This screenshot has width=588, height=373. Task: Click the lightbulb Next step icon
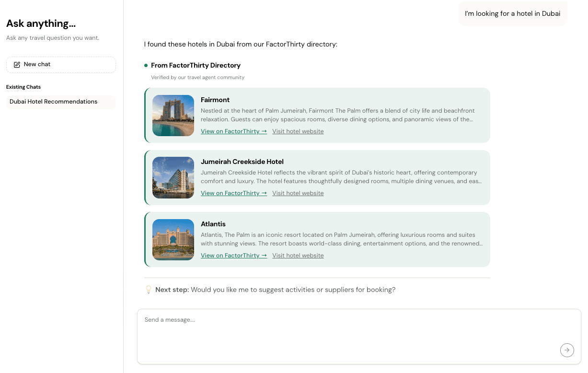click(x=149, y=290)
